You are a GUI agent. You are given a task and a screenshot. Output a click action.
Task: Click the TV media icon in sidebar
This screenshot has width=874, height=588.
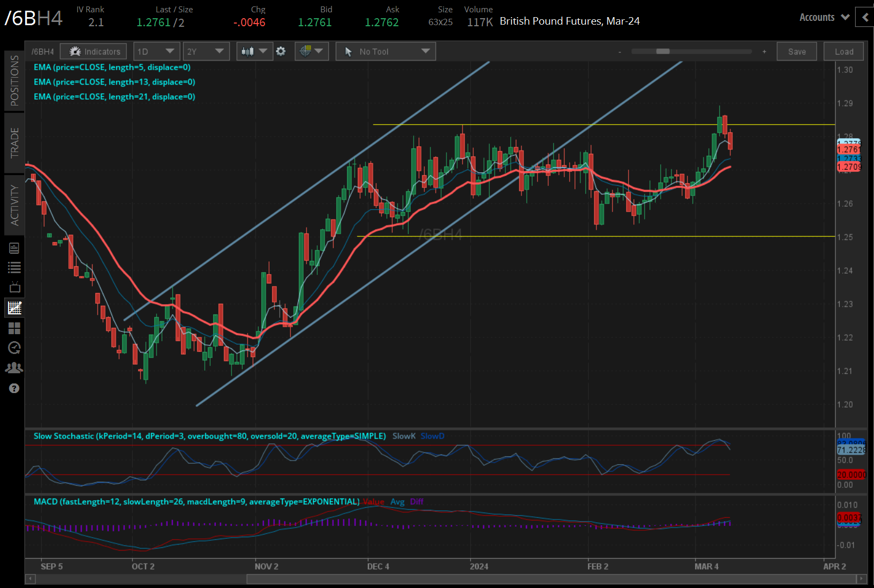point(14,288)
